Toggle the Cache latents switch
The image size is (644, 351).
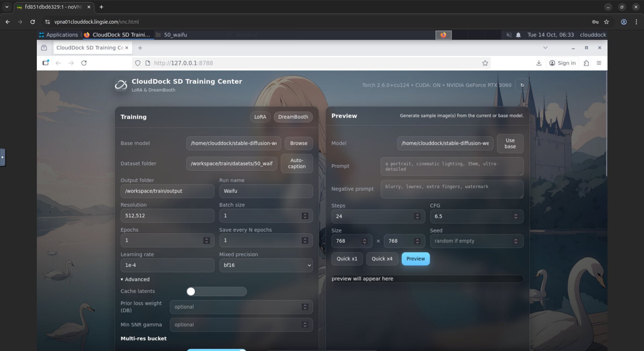point(216,291)
